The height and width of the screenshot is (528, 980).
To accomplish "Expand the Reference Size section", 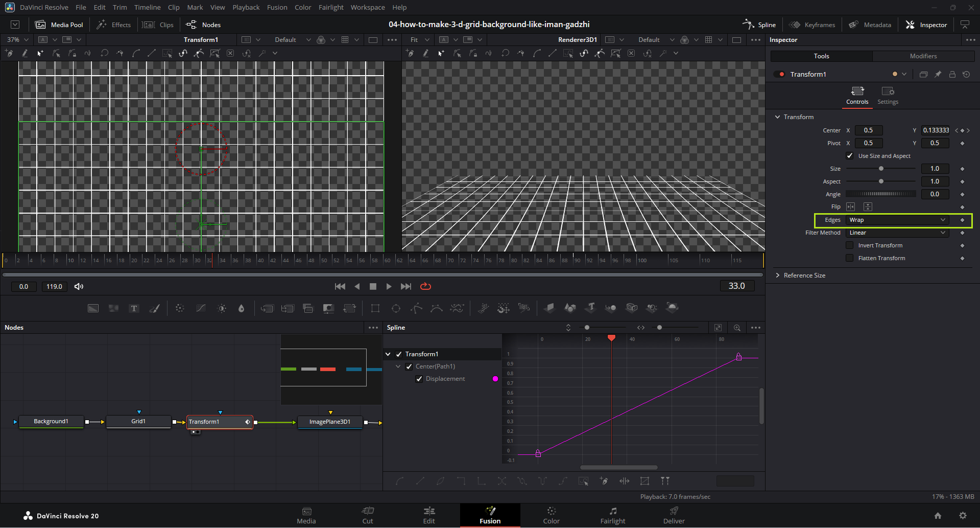I will 804,276.
